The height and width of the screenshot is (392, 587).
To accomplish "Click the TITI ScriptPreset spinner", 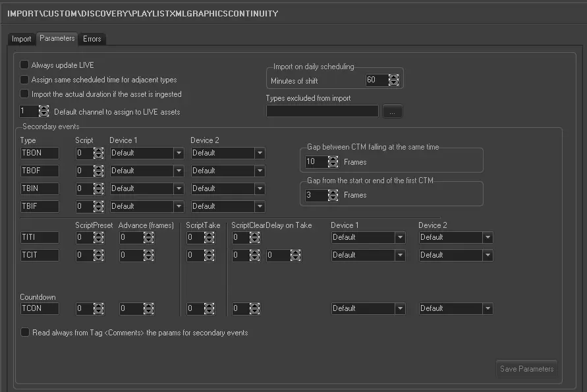I will [x=99, y=237].
